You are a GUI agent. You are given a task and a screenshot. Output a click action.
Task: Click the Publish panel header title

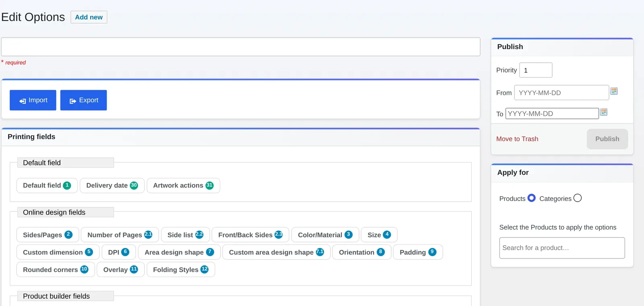pos(510,47)
